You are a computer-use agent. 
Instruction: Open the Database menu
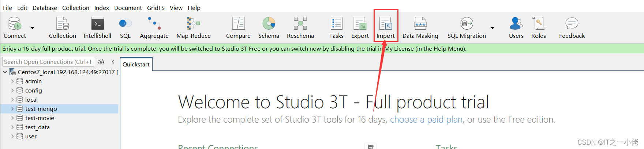45,8
